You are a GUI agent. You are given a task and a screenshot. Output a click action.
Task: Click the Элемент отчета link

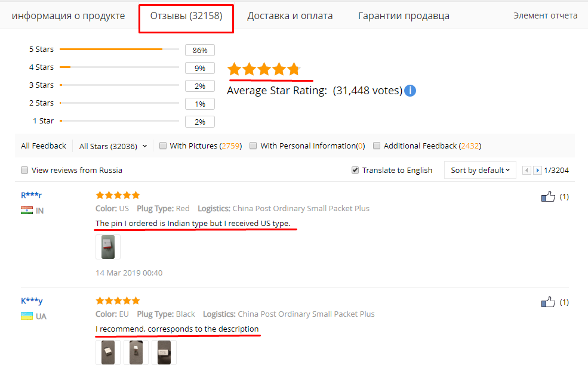point(545,16)
